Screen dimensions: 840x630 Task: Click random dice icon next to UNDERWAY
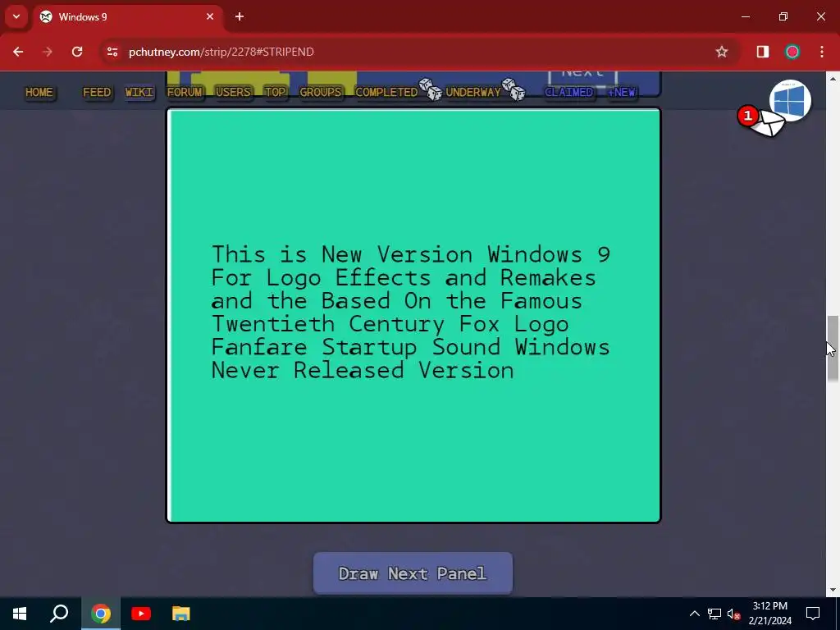tap(514, 89)
